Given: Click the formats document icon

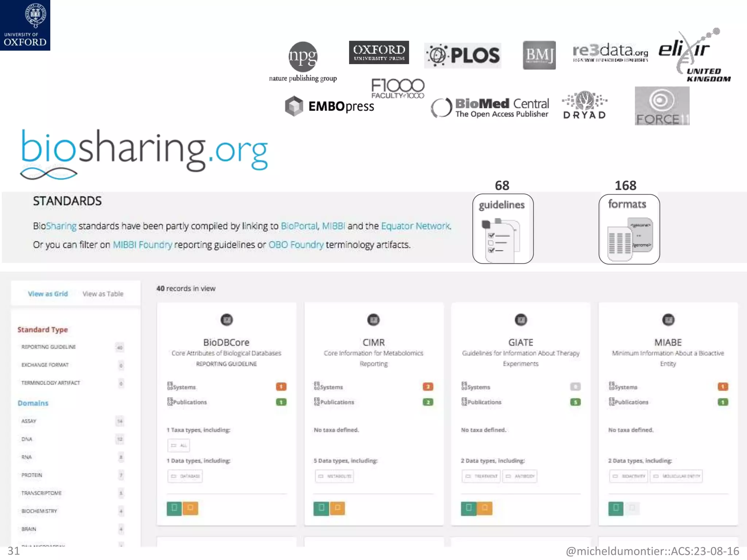Looking at the screenshot, I should [x=629, y=239].
